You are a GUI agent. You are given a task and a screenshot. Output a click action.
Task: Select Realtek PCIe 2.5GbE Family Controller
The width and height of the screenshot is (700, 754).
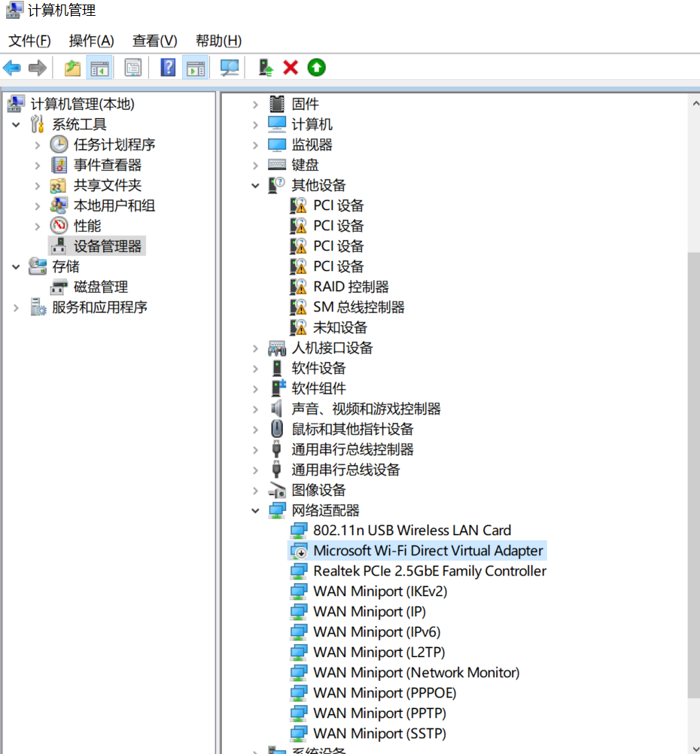click(x=429, y=571)
